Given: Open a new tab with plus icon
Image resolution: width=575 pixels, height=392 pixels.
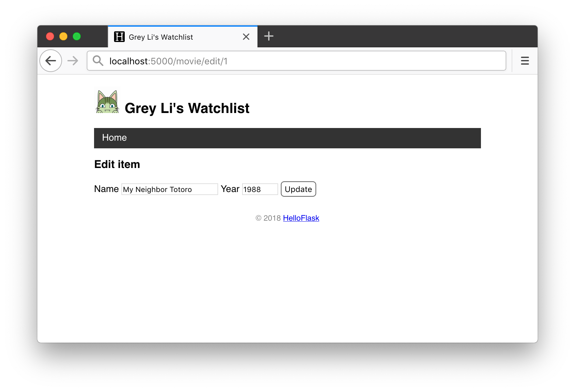Looking at the screenshot, I should (x=268, y=36).
